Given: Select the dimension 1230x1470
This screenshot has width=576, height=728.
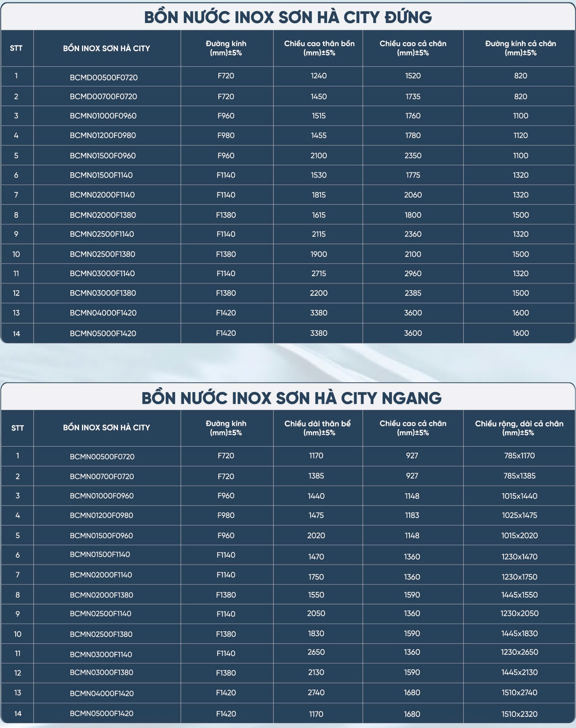Looking at the screenshot, I should pos(519,557).
